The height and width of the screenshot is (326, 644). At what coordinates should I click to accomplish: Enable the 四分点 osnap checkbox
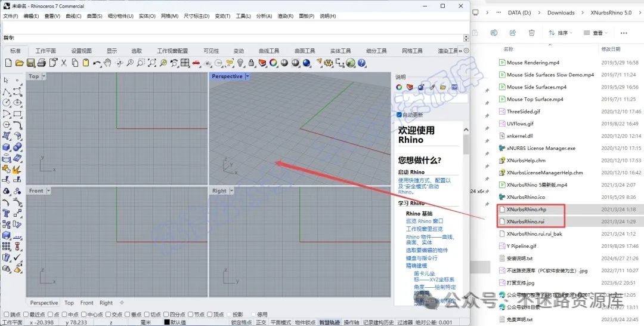(x=167, y=315)
